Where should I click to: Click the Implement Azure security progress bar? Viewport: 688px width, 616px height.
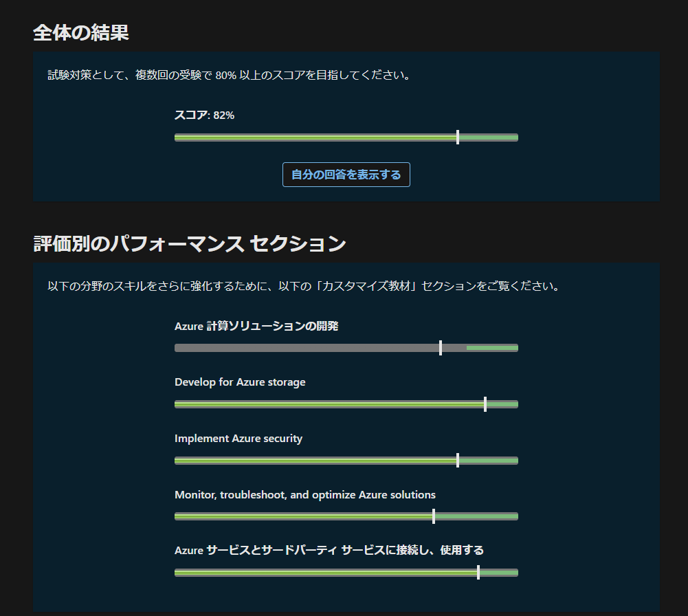(x=346, y=460)
